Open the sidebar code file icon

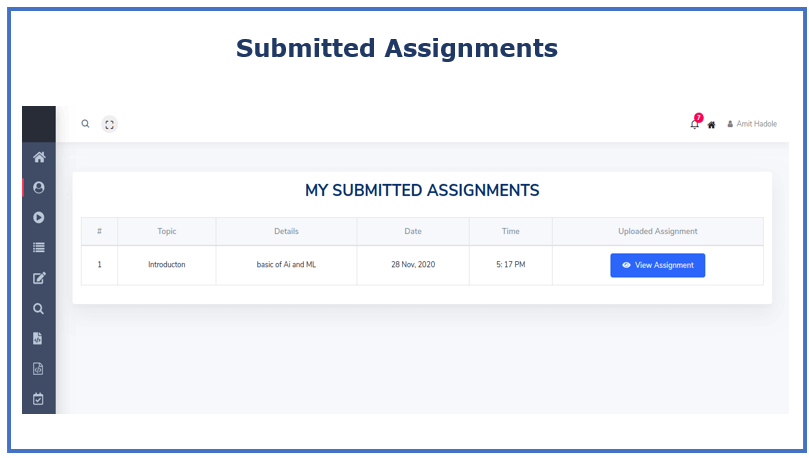click(38, 338)
